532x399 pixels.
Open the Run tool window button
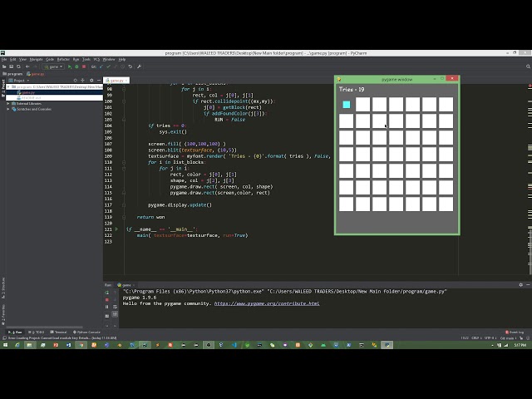click(15, 332)
